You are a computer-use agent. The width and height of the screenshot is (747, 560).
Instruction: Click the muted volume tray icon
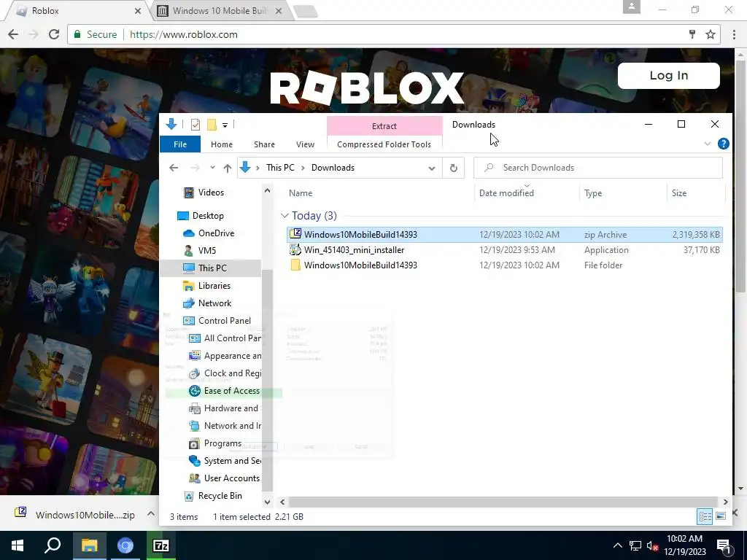tap(652, 545)
